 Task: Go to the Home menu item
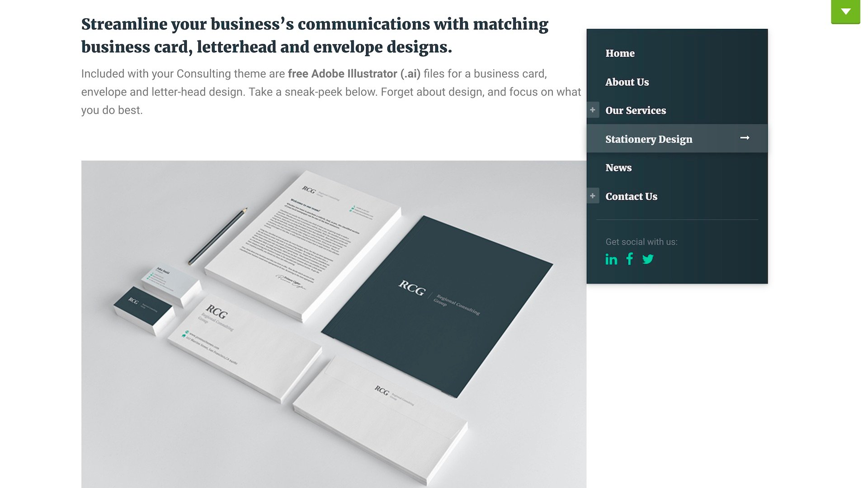coord(620,53)
